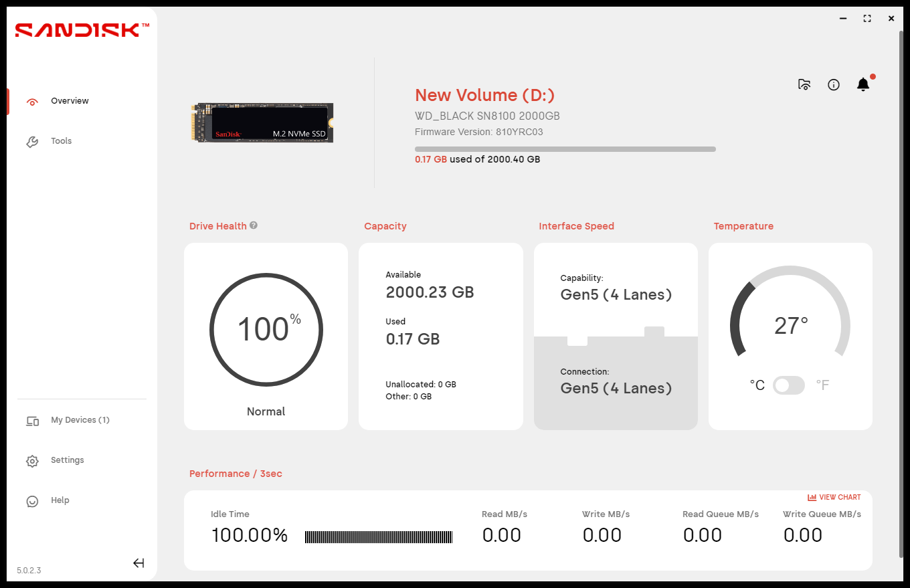Click the Connection Gen5 (4 Lanes) text
This screenshot has height=588, width=910.
click(616, 389)
